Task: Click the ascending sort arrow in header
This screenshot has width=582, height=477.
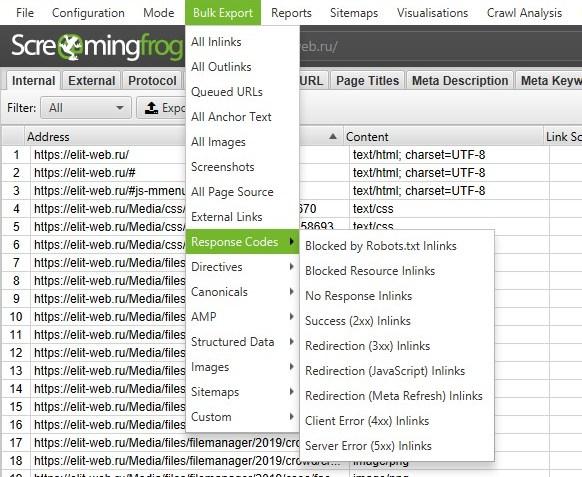Action: pos(333,136)
